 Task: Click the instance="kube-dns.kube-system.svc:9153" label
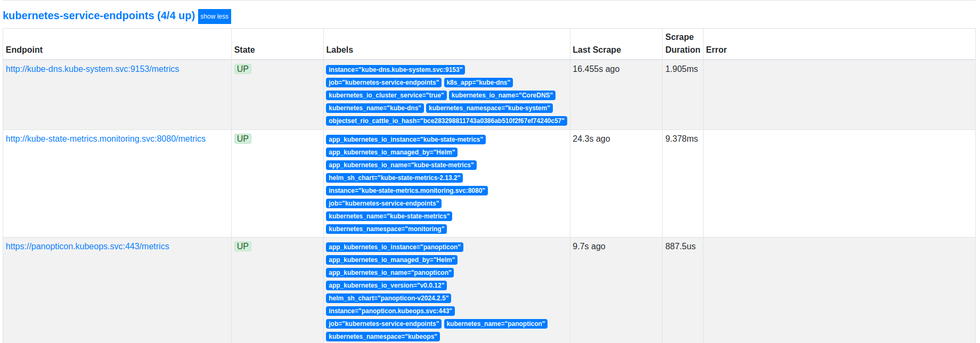click(395, 70)
